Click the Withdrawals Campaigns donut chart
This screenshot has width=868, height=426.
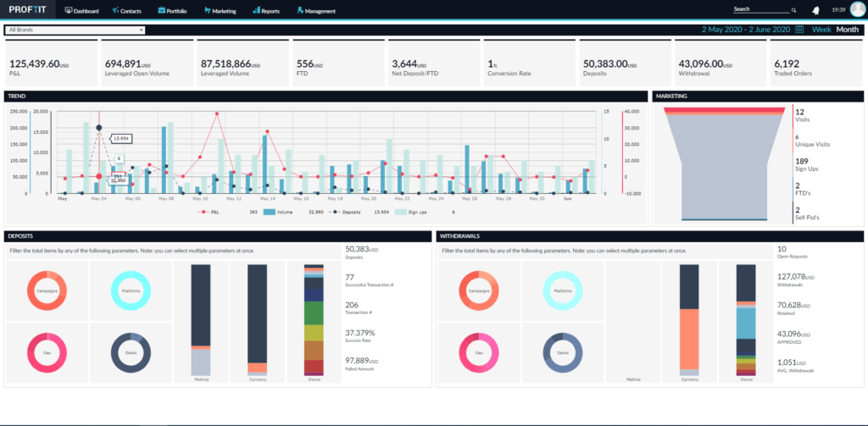pyautogui.click(x=479, y=290)
